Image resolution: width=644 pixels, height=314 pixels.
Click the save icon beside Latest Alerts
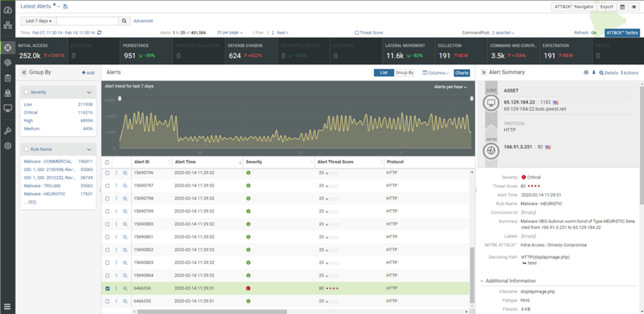pyautogui.click(x=65, y=6)
